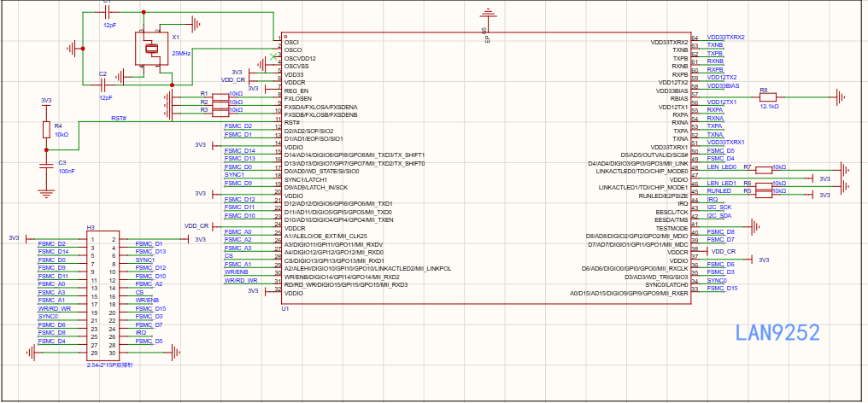Viewport: 868px width, 403px height.
Task: Click the ground symbol below capacitor C3
Action: (46, 194)
